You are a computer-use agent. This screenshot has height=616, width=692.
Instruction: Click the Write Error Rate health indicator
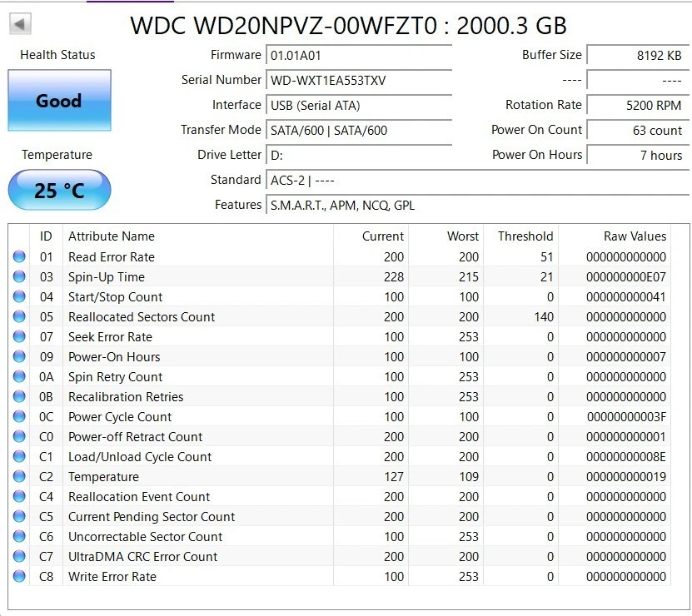pos(18,576)
